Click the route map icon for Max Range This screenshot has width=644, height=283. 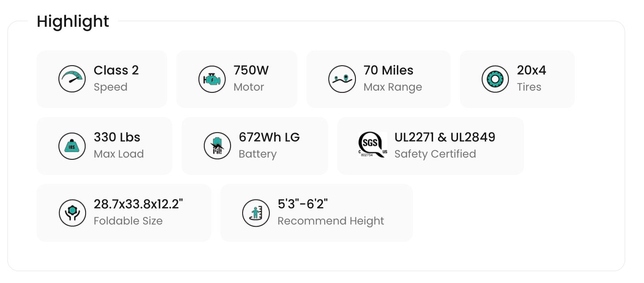pyautogui.click(x=342, y=79)
